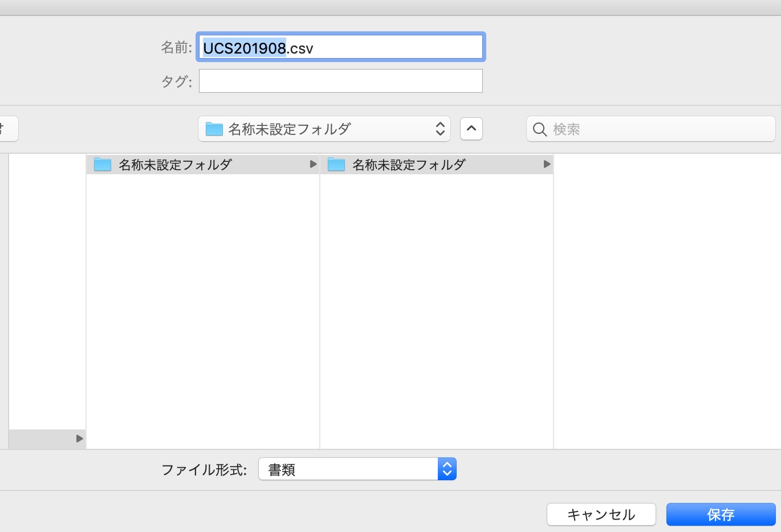Click the folder icon in location popup
This screenshot has width=781, height=532.
pos(214,129)
